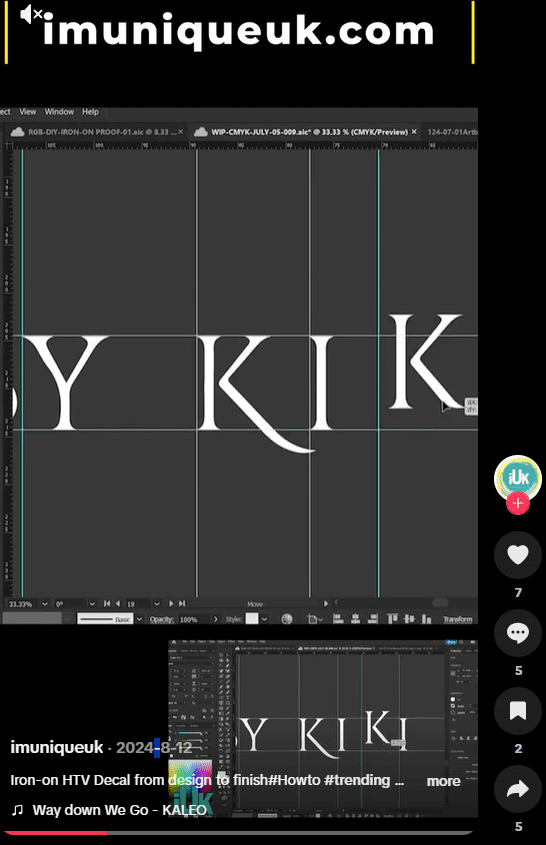Click the Transform link

458,619
